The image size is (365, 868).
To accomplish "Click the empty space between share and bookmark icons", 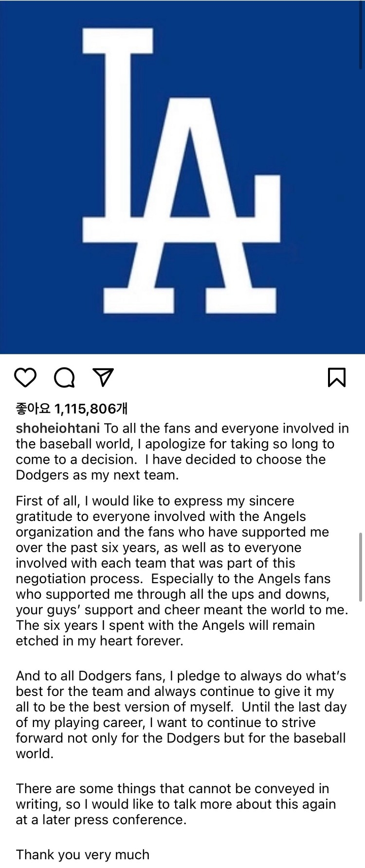I will (x=220, y=378).
